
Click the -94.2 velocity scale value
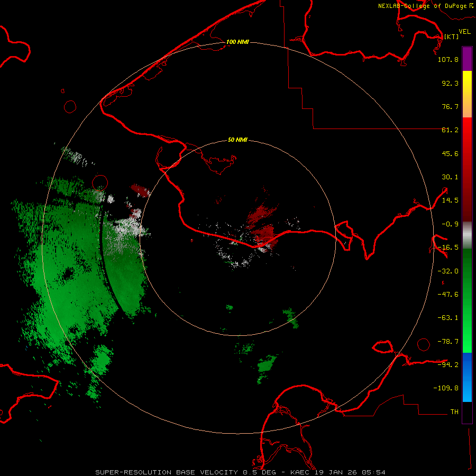coord(448,365)
